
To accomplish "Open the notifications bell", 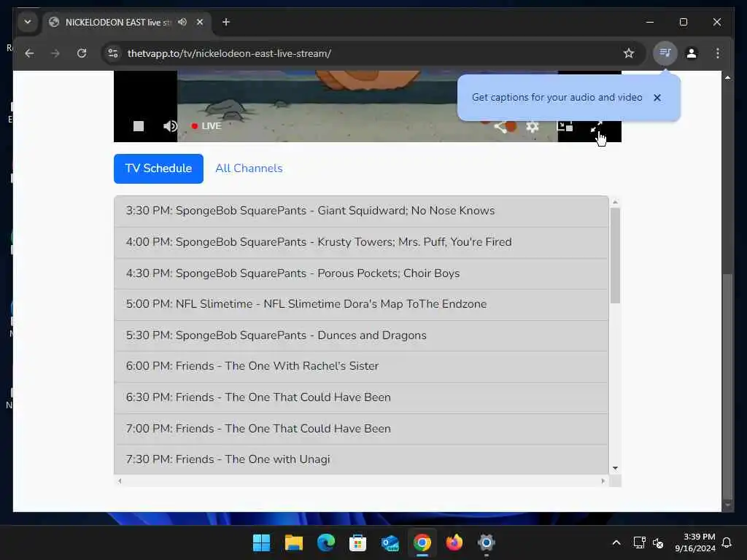I will click(727, 542).
